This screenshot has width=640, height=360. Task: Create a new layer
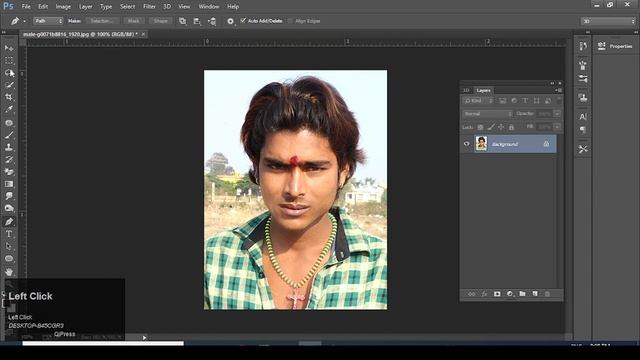pyautogui.click(x=535, y=294)
